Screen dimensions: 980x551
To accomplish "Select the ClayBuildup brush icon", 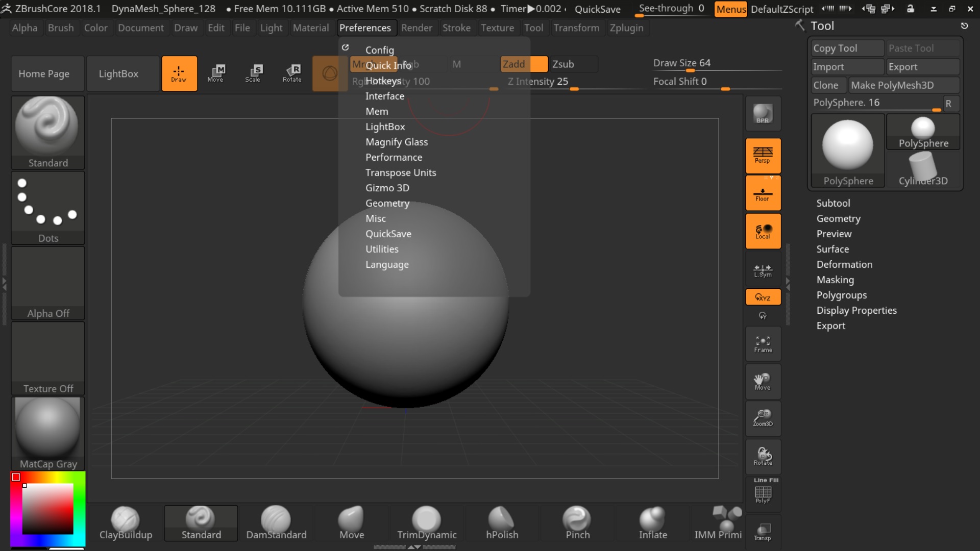I will coord(126,523).
